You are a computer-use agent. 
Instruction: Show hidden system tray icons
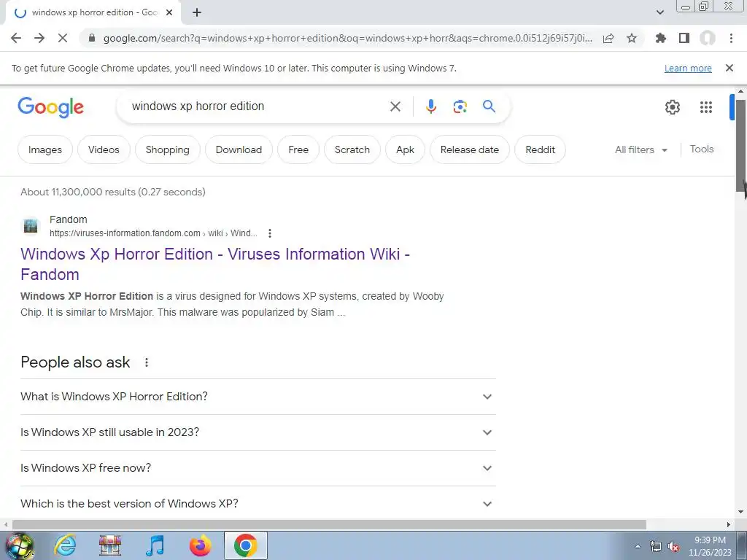point(638,546)
